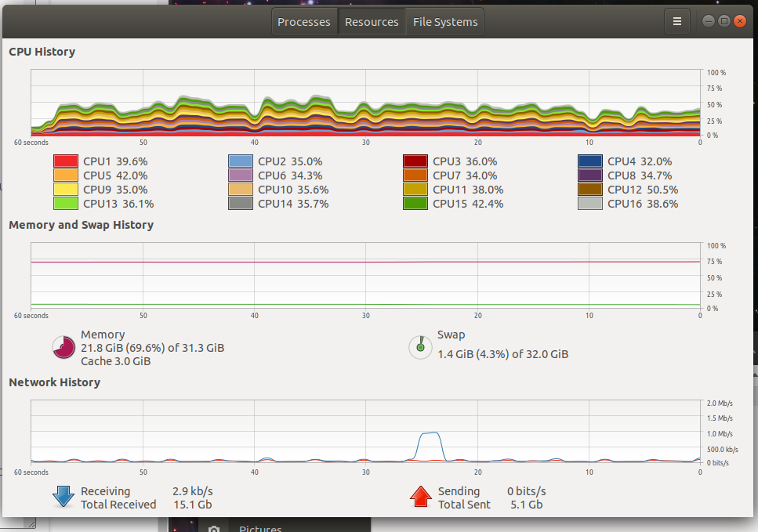Select the Resources tab

coord(372,22)
